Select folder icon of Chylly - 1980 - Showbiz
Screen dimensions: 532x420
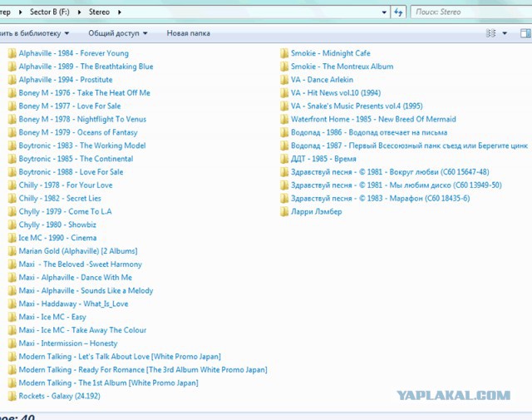[12, 225]
